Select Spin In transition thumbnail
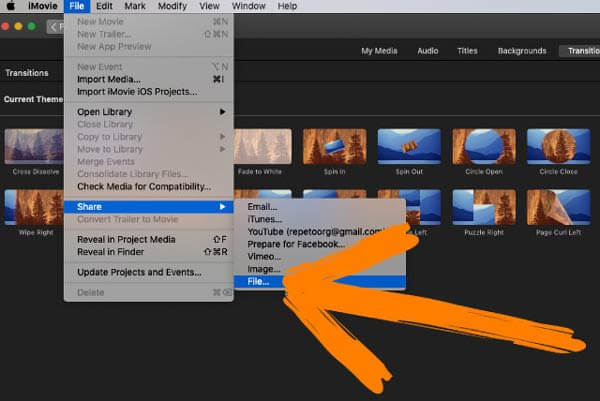Image resolution: width=600 pixels, height=401 pixels. [334, 147]
